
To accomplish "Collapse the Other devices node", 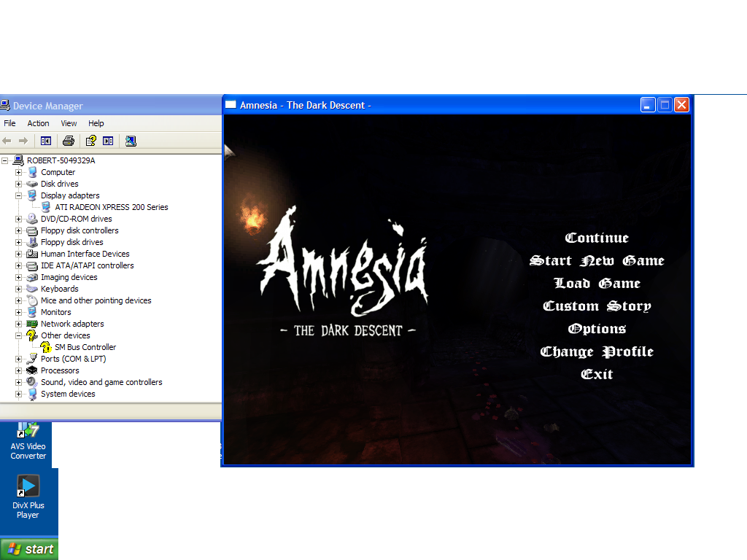I will coord(18,335).
